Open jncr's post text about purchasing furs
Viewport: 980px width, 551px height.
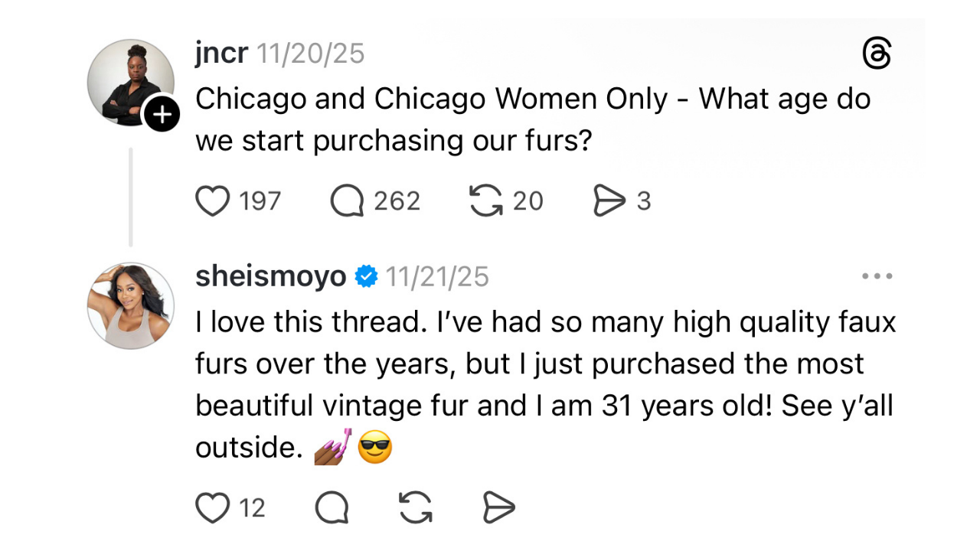pyautogui.click(x=532, y=119)
